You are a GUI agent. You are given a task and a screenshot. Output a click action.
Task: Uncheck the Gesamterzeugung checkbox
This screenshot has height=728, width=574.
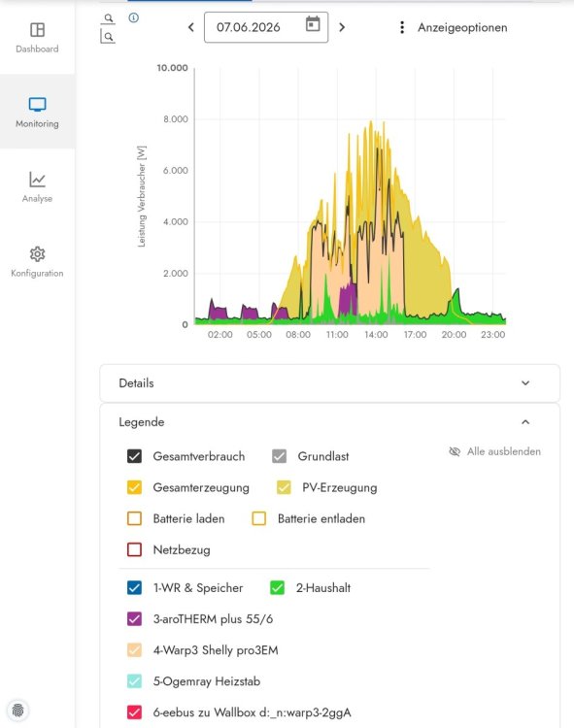(134, 487)
